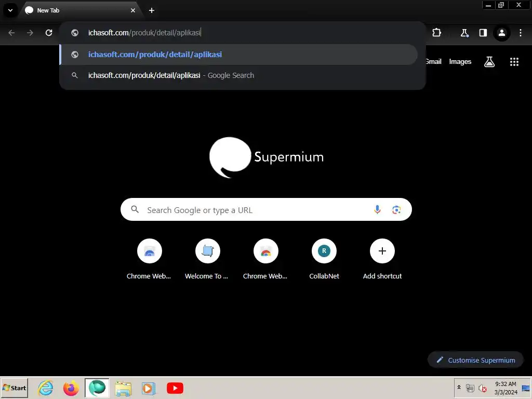This screenshot has width=532, height=399.
Task: Click the muted volume tray icon
Action: pos(482,388)
